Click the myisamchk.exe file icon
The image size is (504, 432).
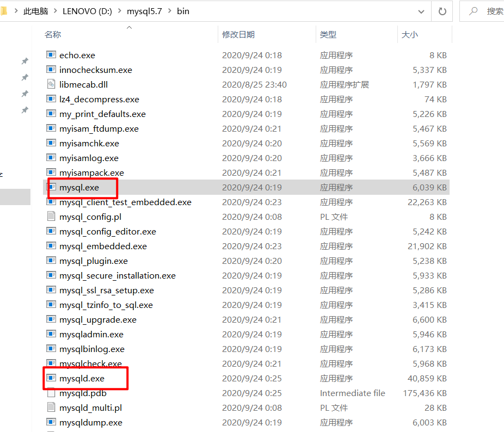point(51,143)
